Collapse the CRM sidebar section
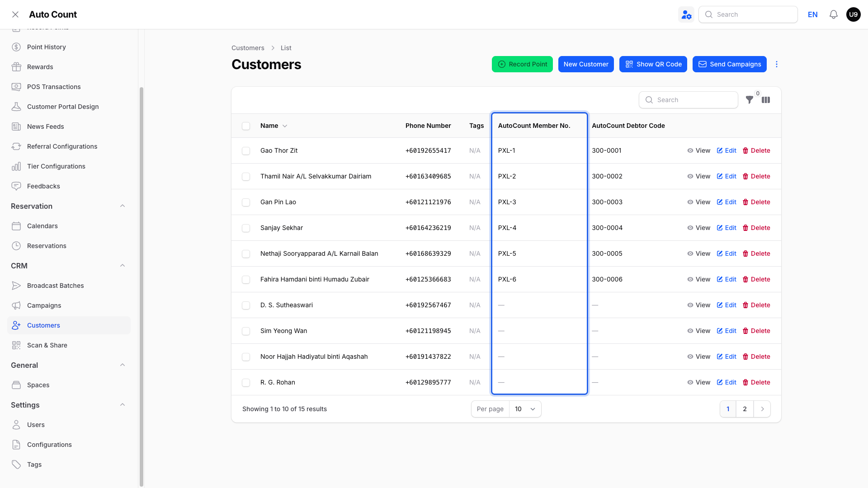This screenshot has width=868, height=488. (123, 266)
